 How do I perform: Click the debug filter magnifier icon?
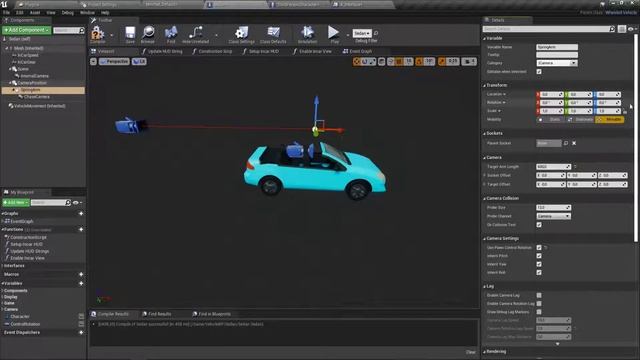coord(376,33)
